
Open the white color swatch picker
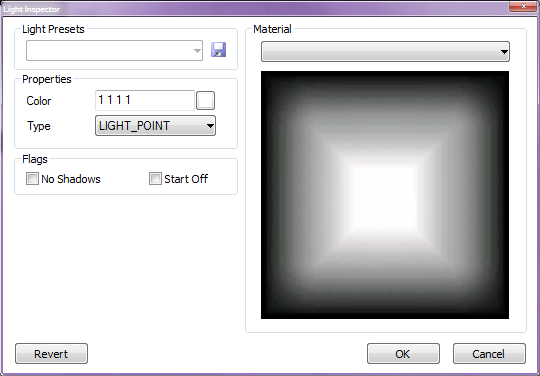point(206,101)
